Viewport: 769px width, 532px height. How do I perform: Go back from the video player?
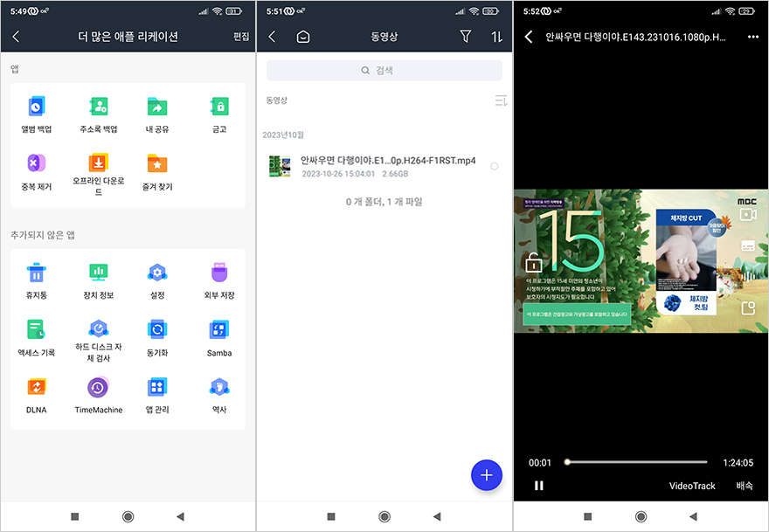529,37
